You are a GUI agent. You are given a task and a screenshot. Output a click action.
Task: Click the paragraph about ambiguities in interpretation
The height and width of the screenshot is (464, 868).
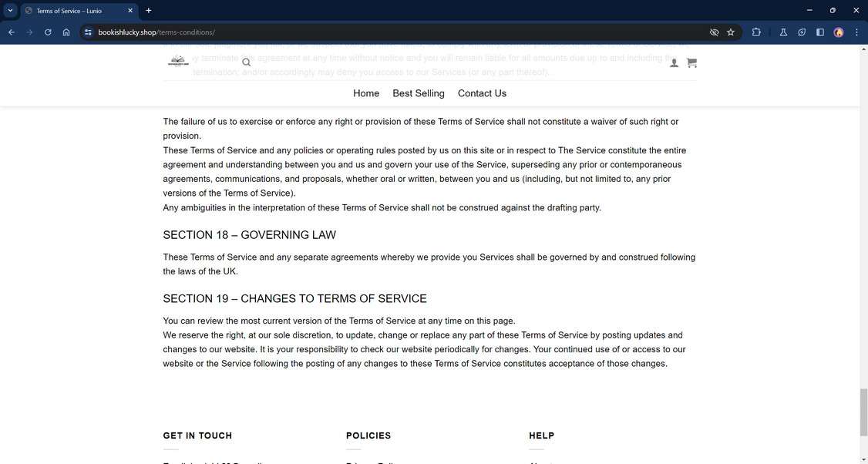pos(382,207)
